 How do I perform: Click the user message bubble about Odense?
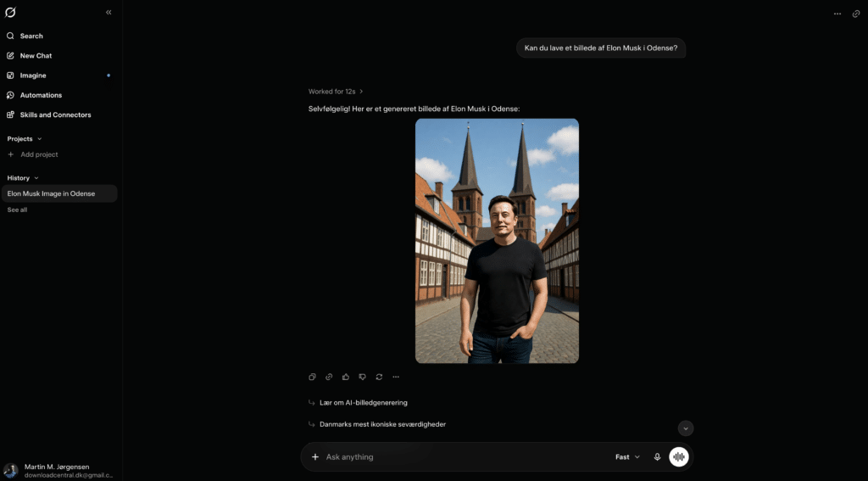[601, 48]
